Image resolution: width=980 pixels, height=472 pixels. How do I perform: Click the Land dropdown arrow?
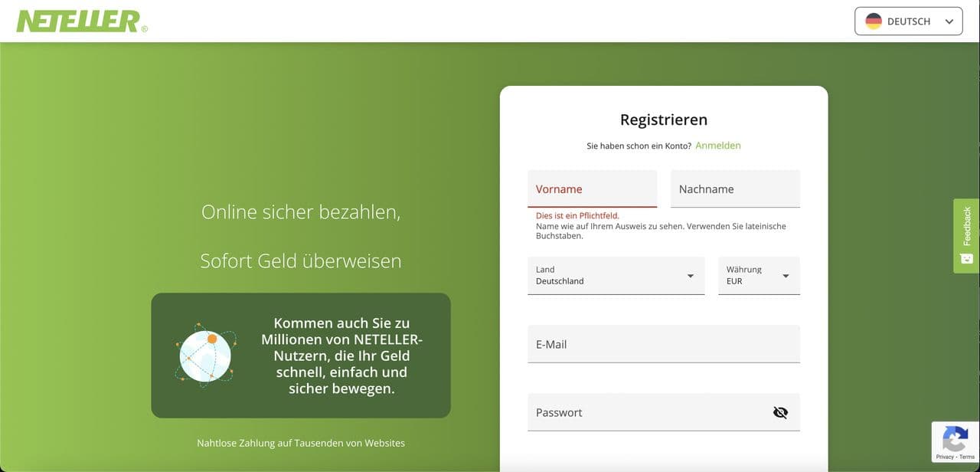[x=691, y=277]
